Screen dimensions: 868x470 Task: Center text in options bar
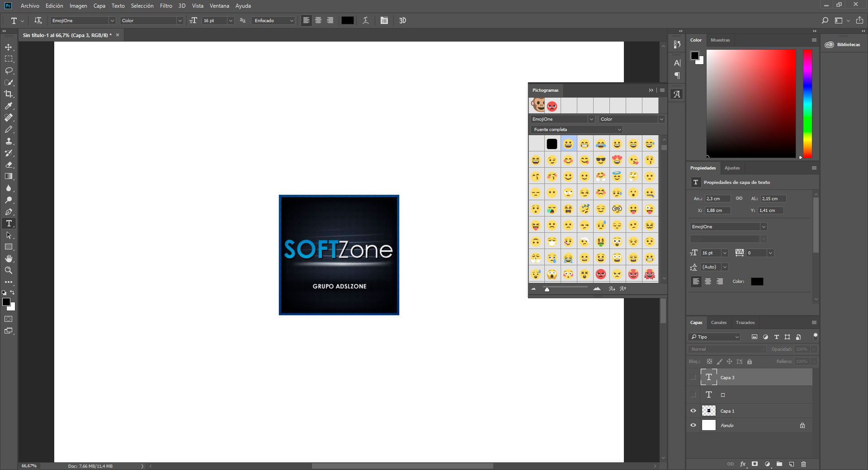[x=318, y=20]
